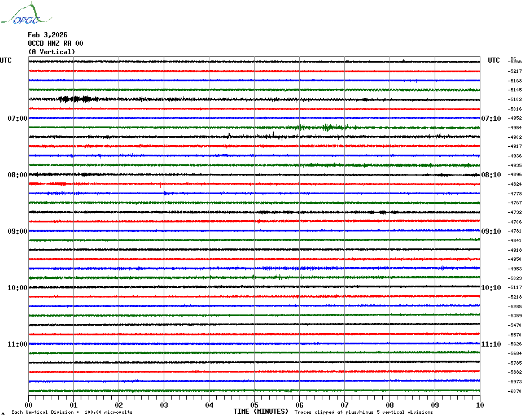Click the 00 minute tick label on x-axis

point(29,405)
